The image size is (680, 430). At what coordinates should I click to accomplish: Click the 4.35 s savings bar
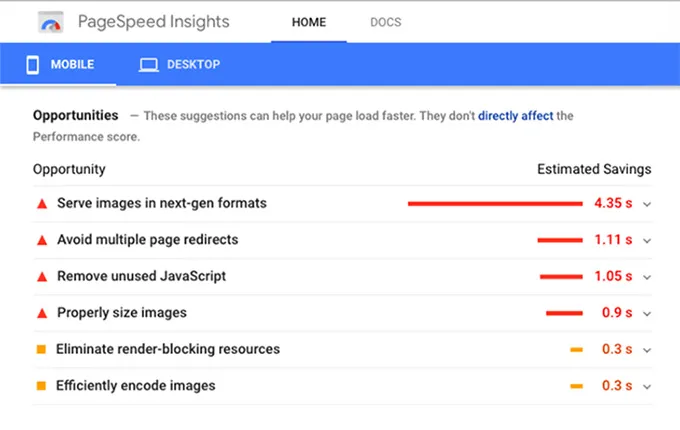[494, 203]
